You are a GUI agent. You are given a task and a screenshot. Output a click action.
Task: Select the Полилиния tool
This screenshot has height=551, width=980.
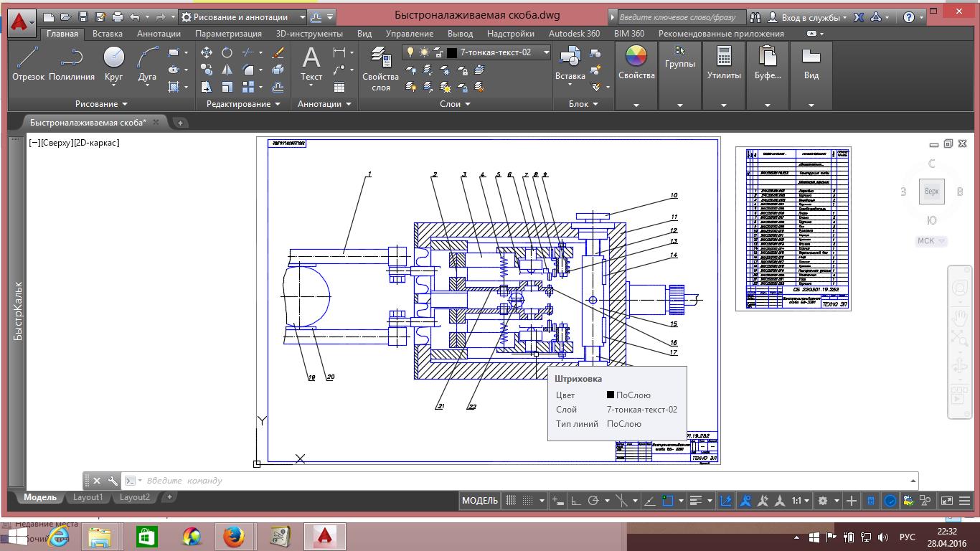point(72,63)
